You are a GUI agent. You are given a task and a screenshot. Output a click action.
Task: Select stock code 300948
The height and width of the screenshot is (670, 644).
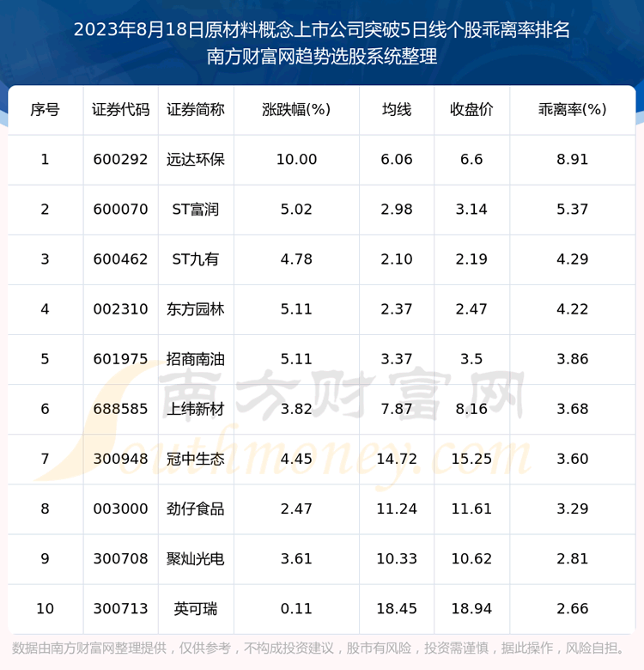point(120,459)
